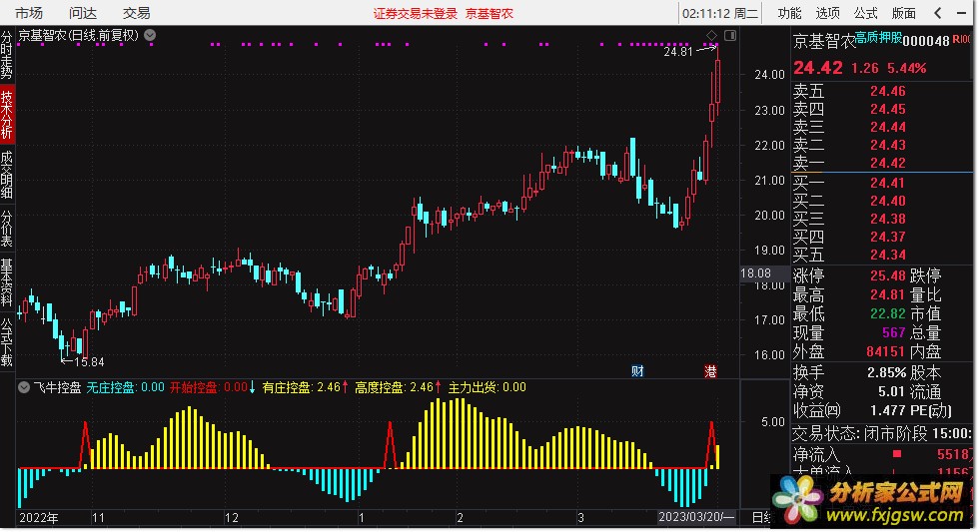980x532 pixels.
Task: Click the 净资 value 5.01
Action: coord(891,391)
